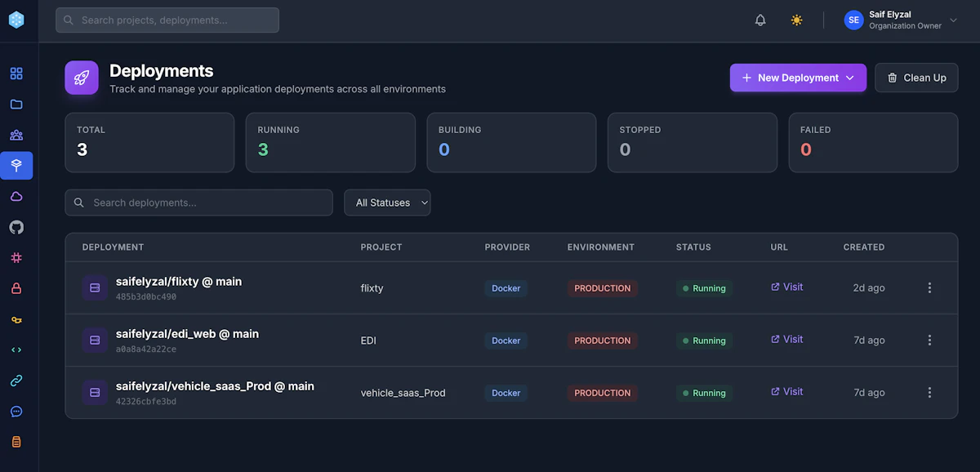The height and width of the screenshot is (472, 980).
Task: Click the flixty deployment row purple icon
Action: coord(94,287)
